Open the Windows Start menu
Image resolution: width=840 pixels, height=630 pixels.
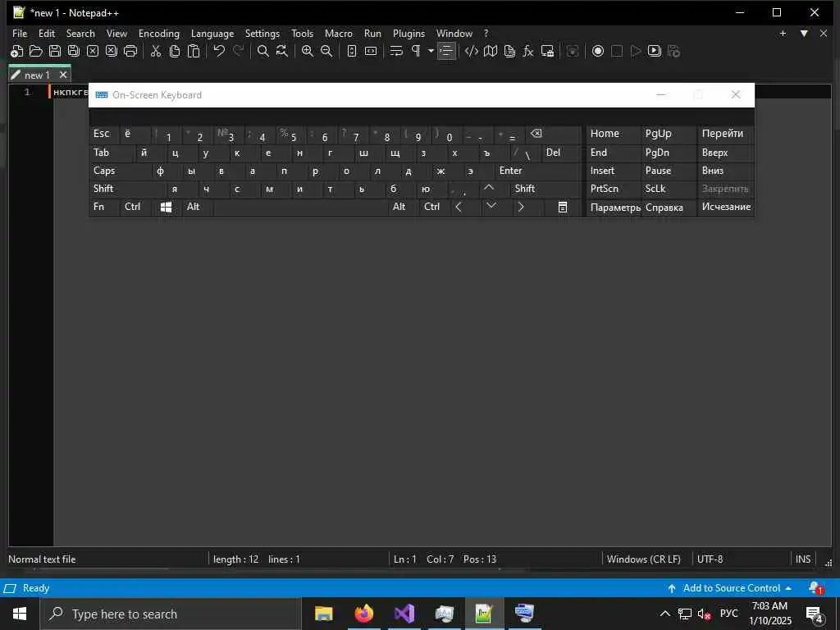[20, 614]
